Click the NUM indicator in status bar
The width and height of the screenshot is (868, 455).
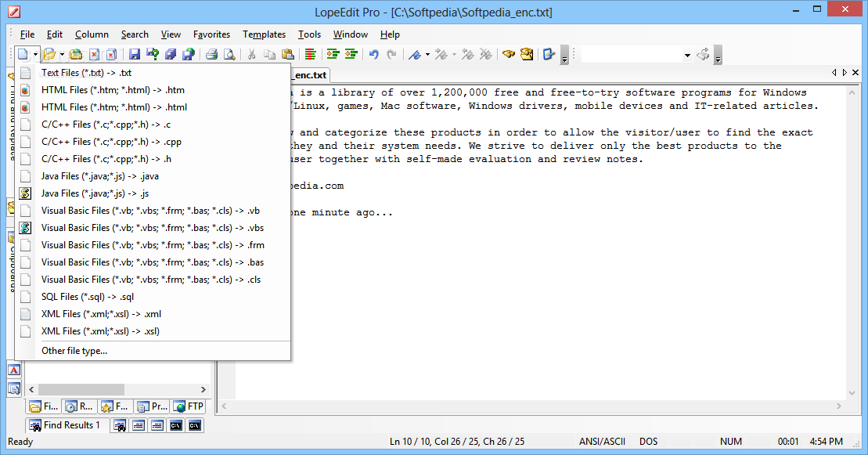point(731,442)
